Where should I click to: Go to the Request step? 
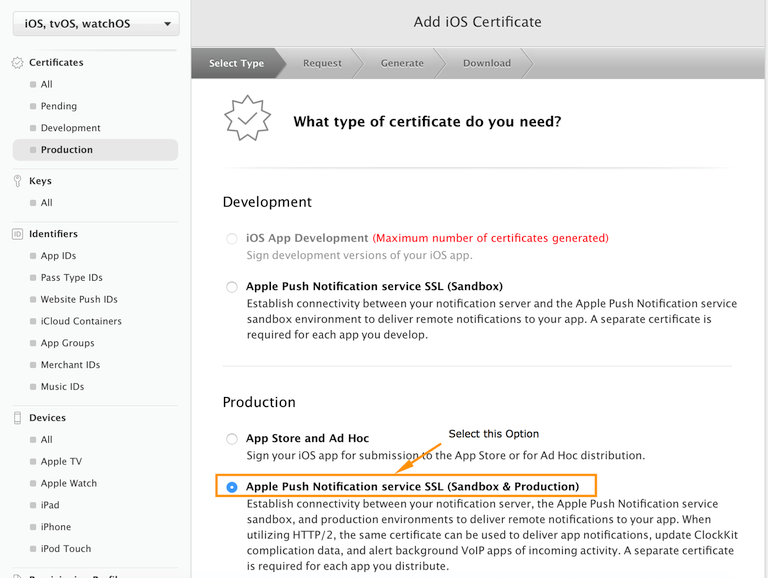(322, 63)
